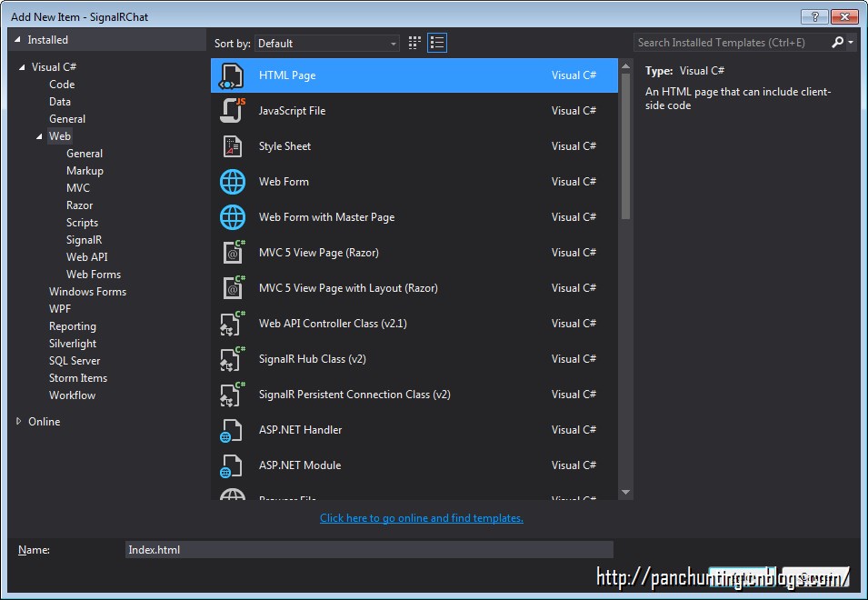The image size is (868, 600).
Task: Click the 'JavaScript File' template name
Action: tap(293, 111)
